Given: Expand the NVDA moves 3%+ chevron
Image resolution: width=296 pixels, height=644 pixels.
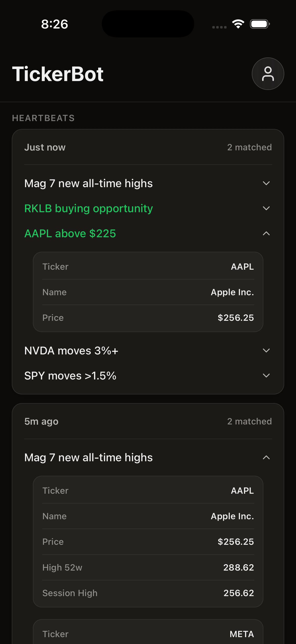Looking at the screenshot, I should coord(266,350).
